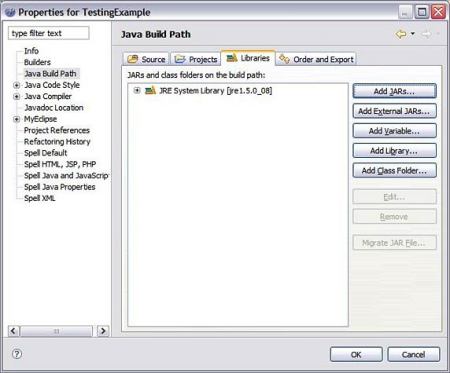
Task: Click the Projects tab icon
Action: 180,59
